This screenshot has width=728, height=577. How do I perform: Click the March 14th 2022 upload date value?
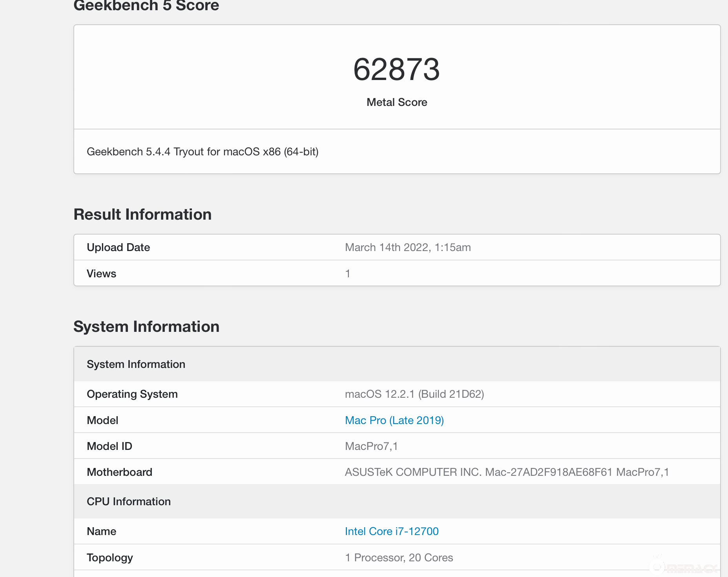pyautogui.click(x=407, y=247)
